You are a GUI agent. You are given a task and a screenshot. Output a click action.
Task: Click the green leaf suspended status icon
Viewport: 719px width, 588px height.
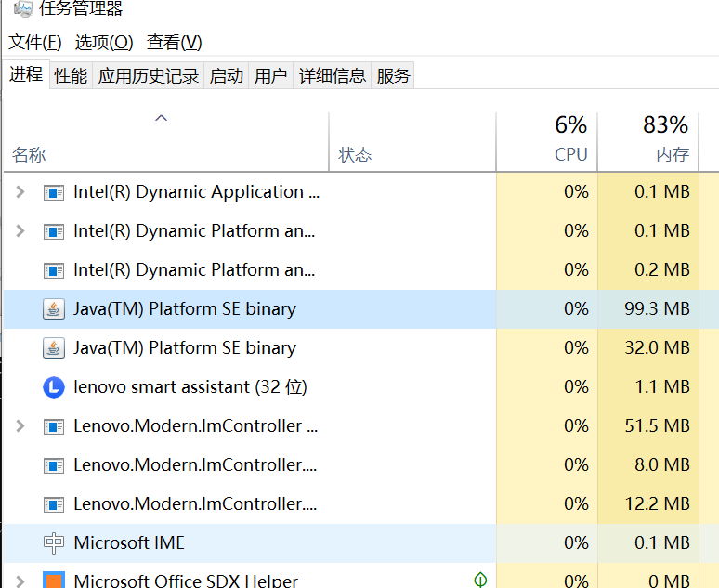[x=480, y=580]
